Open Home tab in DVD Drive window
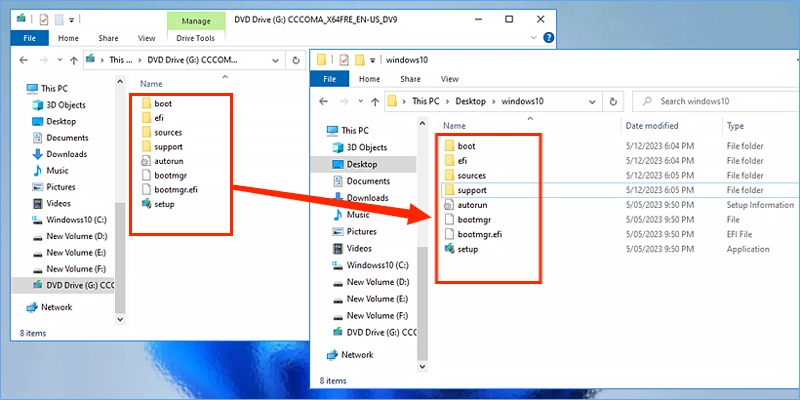The height and width of the screenshot is (400, 800). tap(68, 38)
